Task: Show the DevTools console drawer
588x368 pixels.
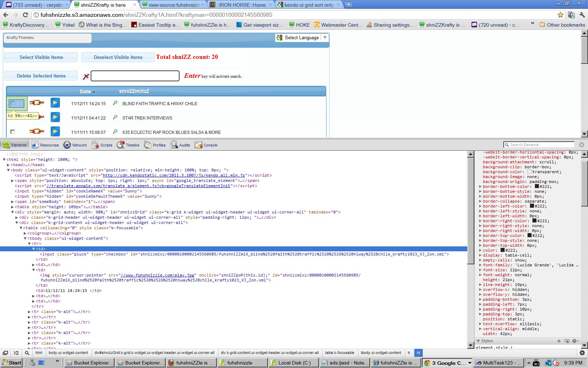Action: (16, 353)
